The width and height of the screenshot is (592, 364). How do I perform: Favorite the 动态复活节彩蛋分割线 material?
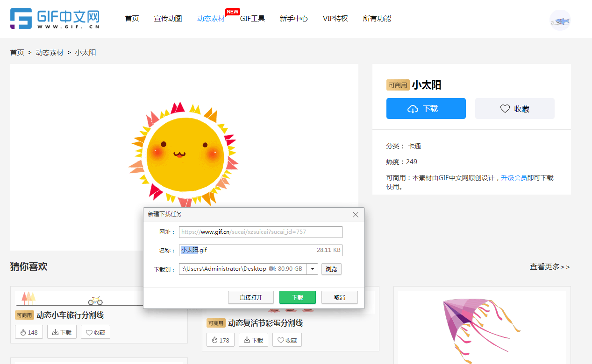click(x=287, y=340)
